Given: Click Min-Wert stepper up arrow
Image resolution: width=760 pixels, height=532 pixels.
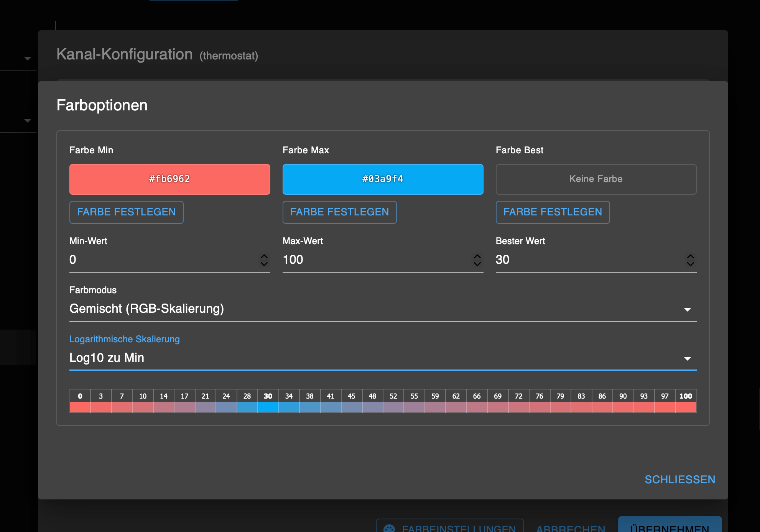Looking at the screenshot, I should [264, 256].
